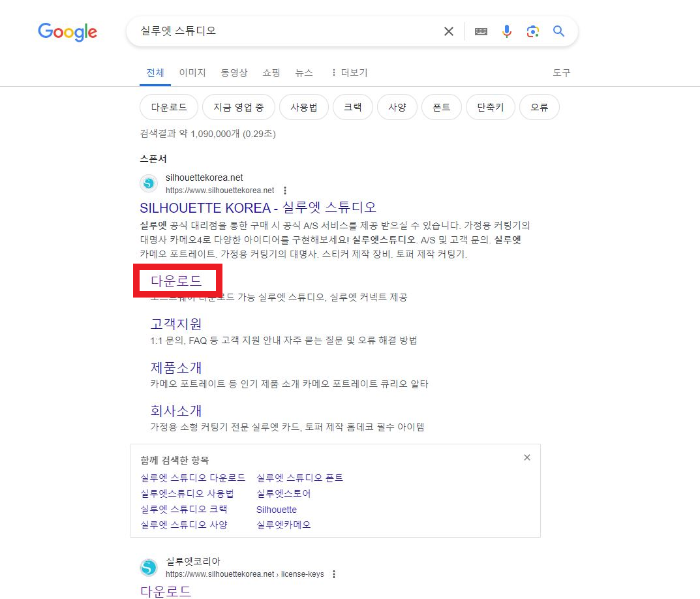Search '실루엣카메오' related query
Screen dimensions: 700x599
click(284, 525)
